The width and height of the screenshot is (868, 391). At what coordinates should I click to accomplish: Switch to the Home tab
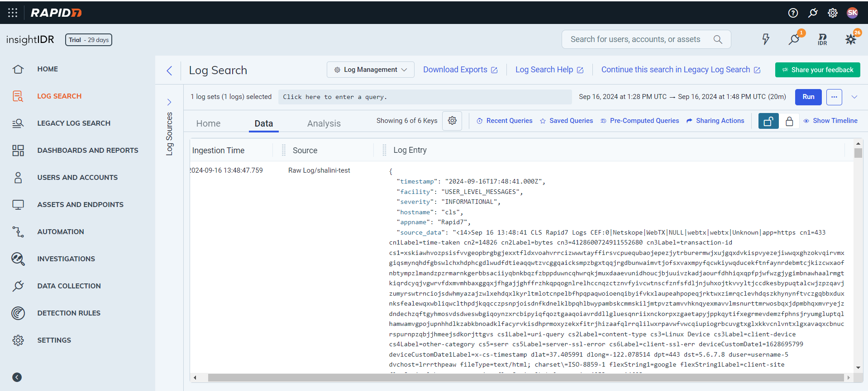pos(208,123)
